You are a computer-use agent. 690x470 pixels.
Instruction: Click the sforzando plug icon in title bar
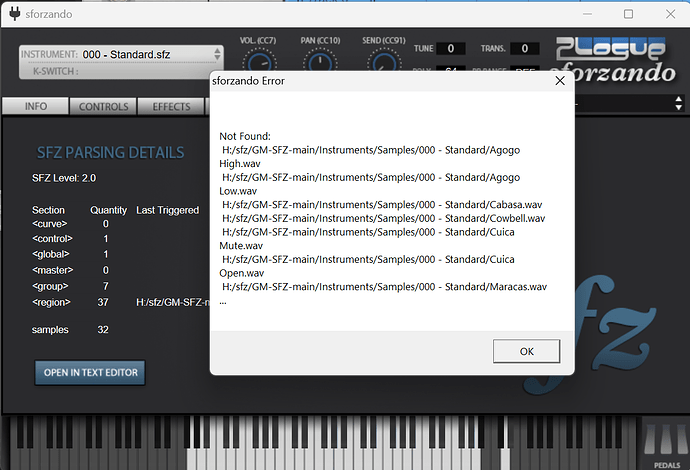pyautogui.click(x=15, y=14)
